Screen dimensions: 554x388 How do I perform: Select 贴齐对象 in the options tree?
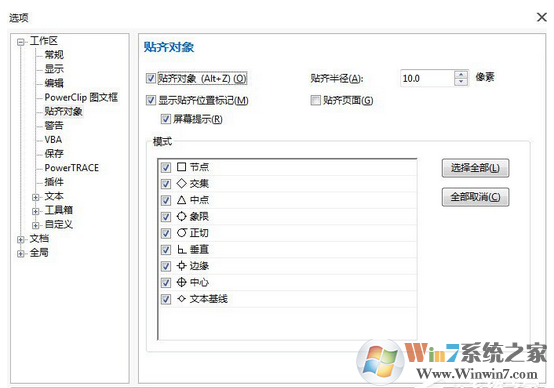(64, 111)
